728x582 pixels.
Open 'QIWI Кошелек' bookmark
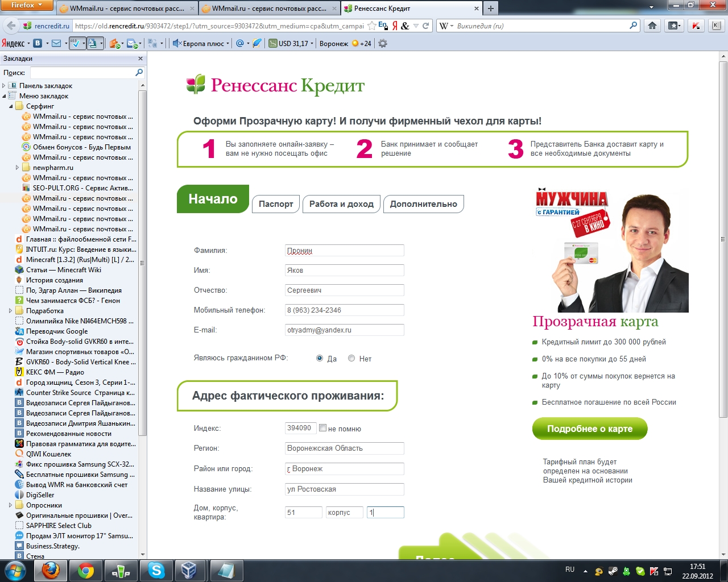click(x=49, y=454)
